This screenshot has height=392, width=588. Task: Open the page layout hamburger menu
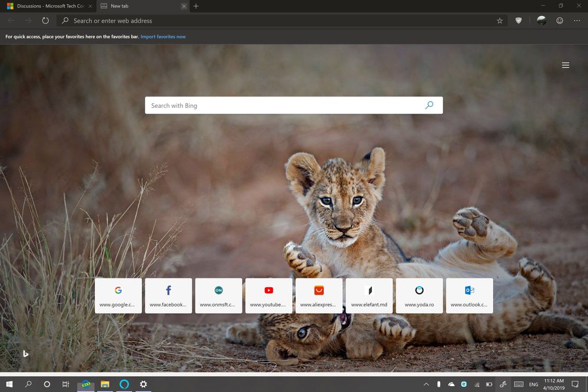566,65
